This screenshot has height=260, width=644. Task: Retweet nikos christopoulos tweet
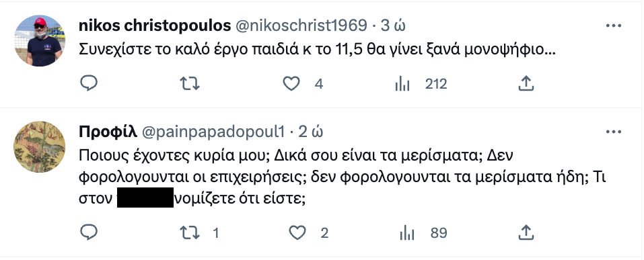[x=190, y=84]
